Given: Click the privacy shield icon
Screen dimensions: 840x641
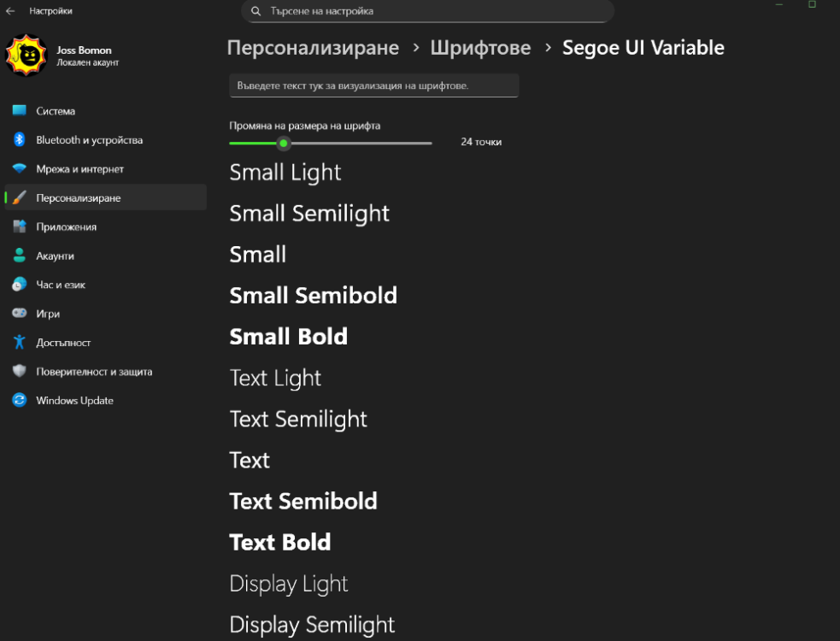Looking at the screenshot, I should click(x=20, y=371).
